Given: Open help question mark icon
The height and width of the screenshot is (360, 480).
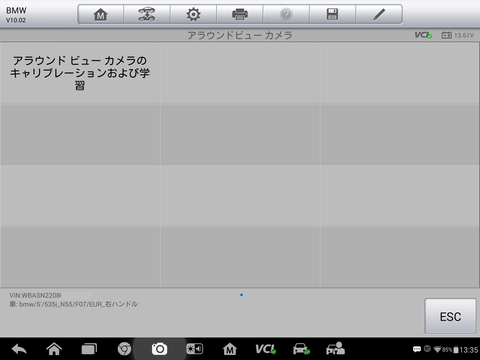Looking at the screenshot, I should coord(286,14).
